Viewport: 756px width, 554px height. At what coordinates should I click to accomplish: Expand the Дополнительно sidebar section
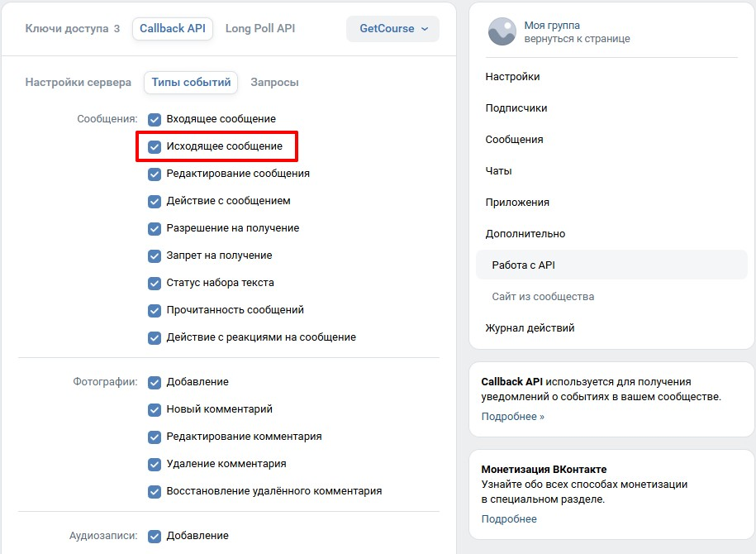point(525,234)
